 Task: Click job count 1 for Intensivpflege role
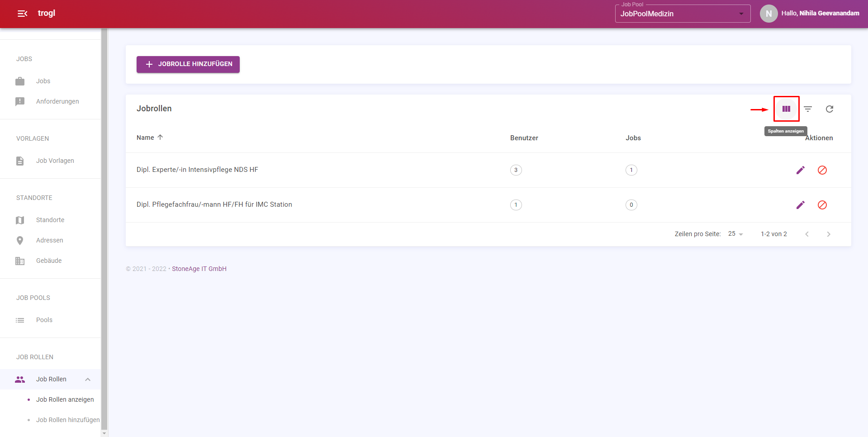click(631, 170)
